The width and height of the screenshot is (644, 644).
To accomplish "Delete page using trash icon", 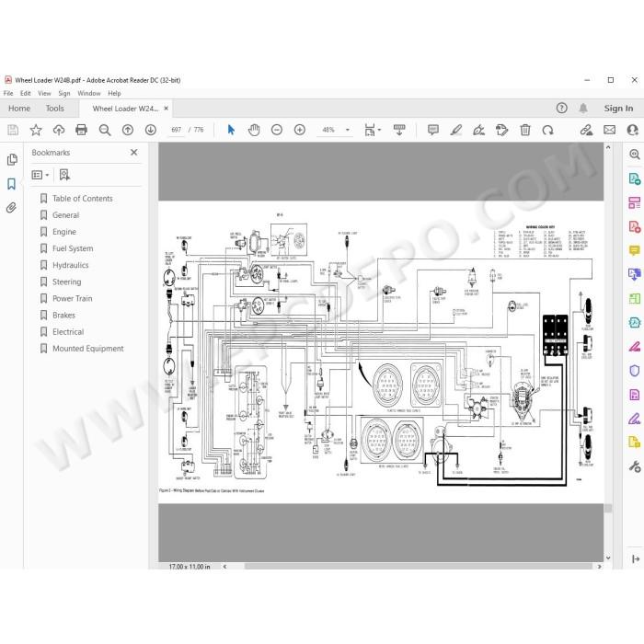I will [525, 130].
